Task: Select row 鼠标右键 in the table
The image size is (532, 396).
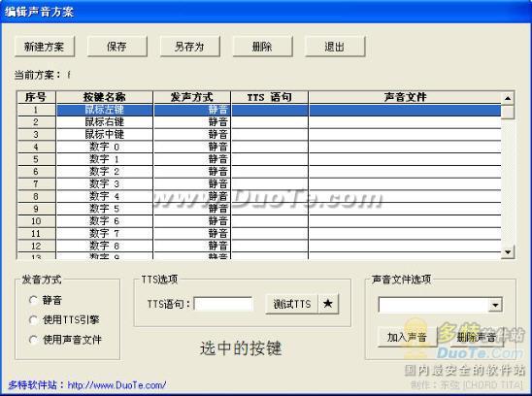Action: point(259,122)
